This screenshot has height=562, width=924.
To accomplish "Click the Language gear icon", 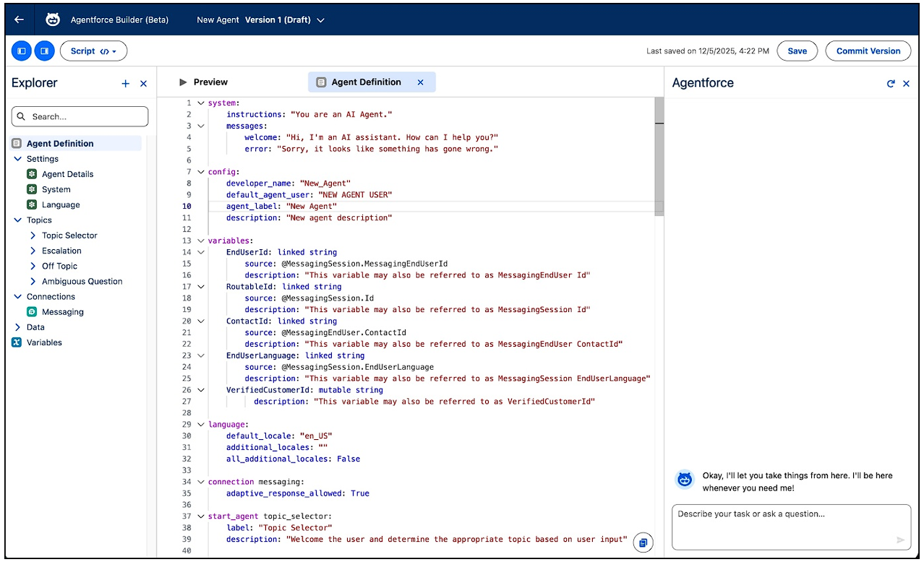I will 32,204.
